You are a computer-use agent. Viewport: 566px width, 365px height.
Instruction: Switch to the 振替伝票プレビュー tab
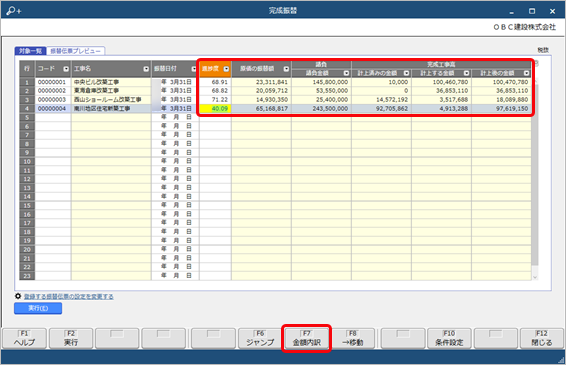(75, 51)
